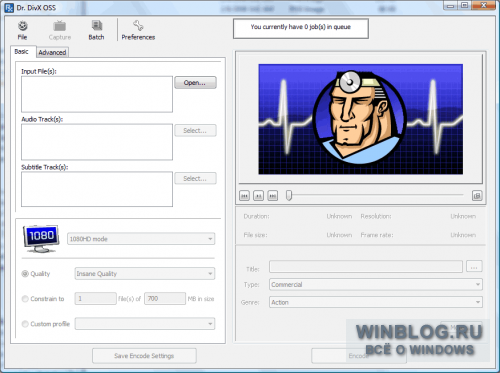500x373 pixels.
Task: Select the Quality radio button
Action: pyautogui.click(x=25, y=274)
